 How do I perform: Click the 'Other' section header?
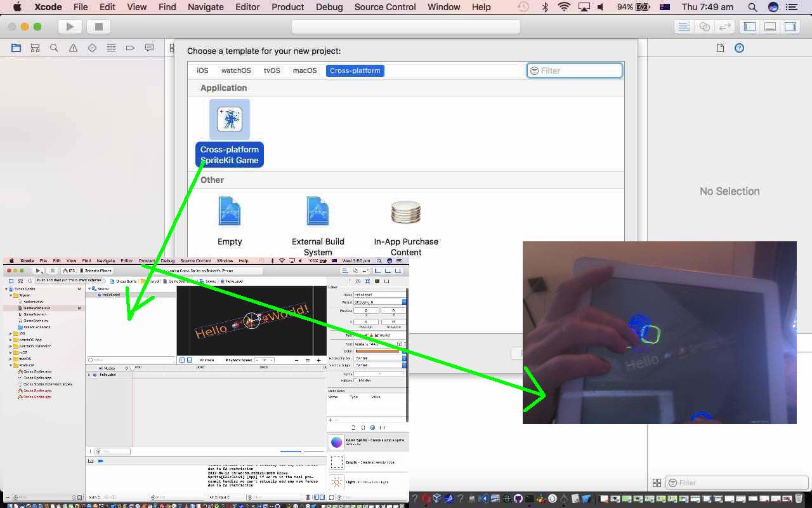[x=212, y=180]
